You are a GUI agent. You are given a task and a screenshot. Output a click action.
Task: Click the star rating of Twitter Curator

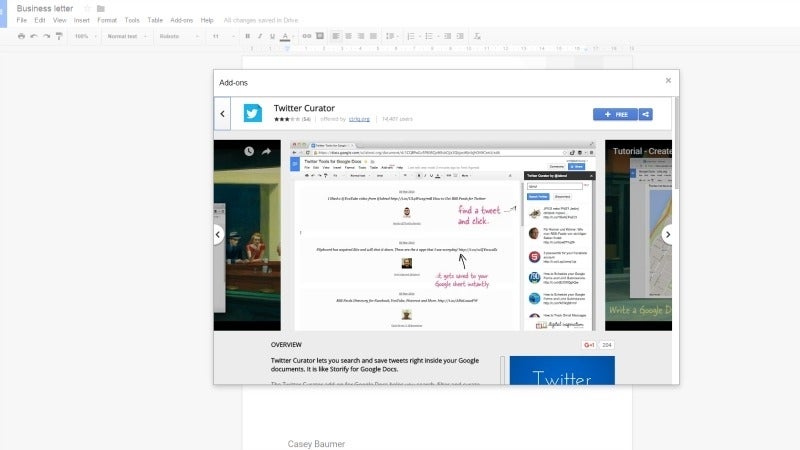[287, 119]
